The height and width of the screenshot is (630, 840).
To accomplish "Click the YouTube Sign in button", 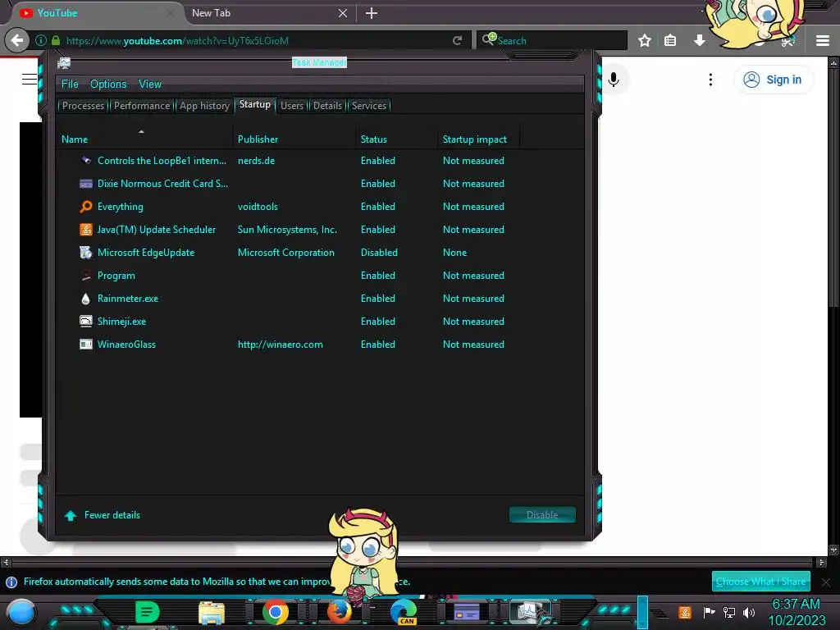I will (x=773, y=80).
